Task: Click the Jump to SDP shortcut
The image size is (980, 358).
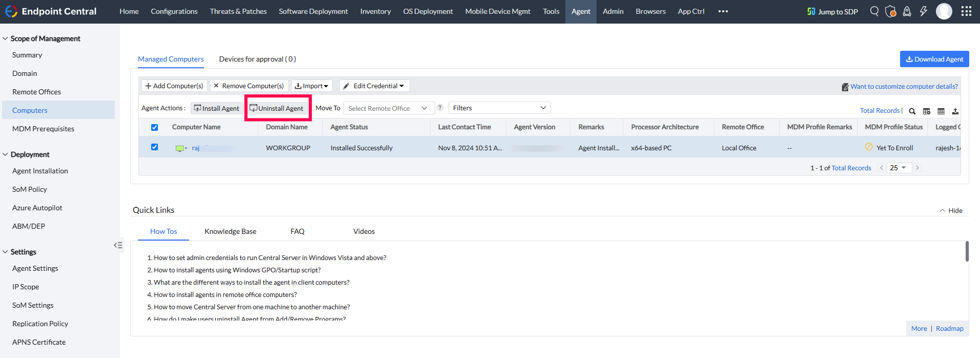Action: (832, 11)
